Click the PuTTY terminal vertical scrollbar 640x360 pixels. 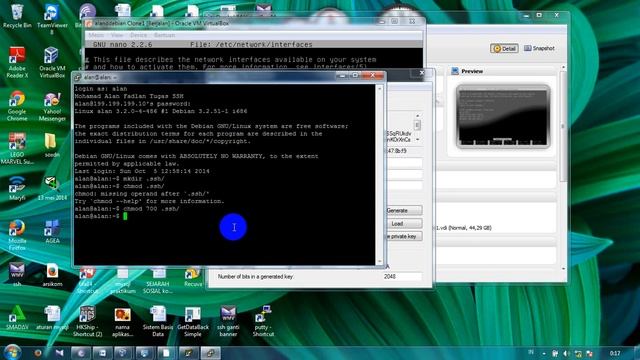(x=380, y=175)
